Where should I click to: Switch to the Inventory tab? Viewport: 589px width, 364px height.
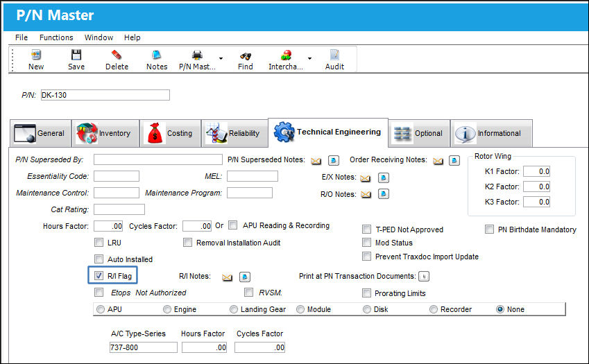coord(105,133)
